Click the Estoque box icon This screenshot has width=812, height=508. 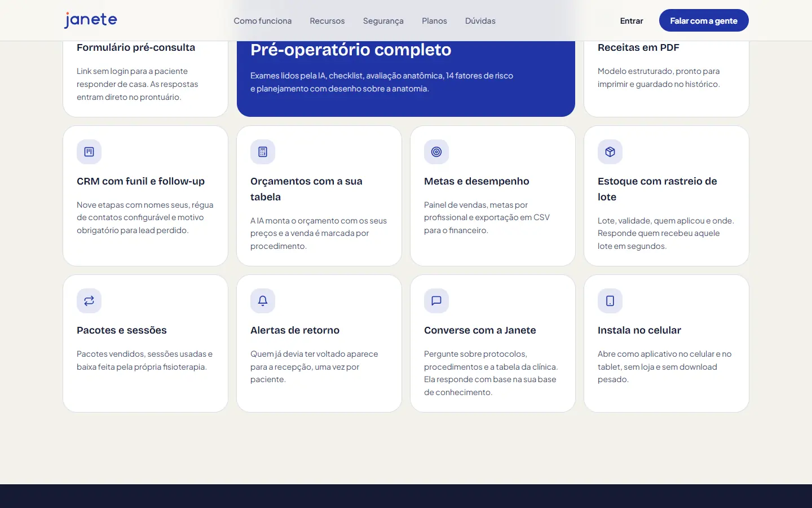(610, 152)
